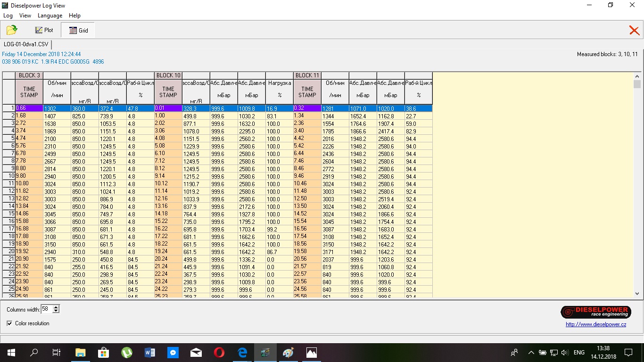The height and width of the screenshot is (362, 644).
Task: Visit the dieselpower.cz link
Action: [x=596, y=324]
